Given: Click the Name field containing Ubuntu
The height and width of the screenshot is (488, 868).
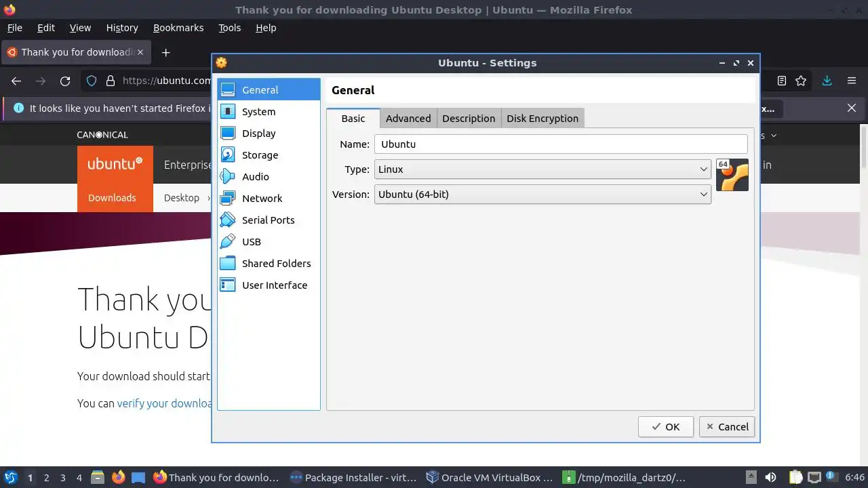Looking at the screenshot, I should click(561, 144).
